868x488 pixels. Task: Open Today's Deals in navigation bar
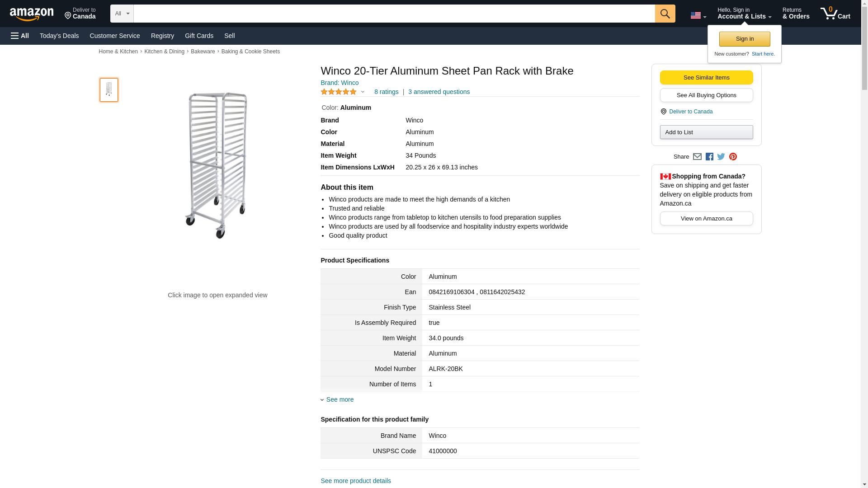pos(59,36)
